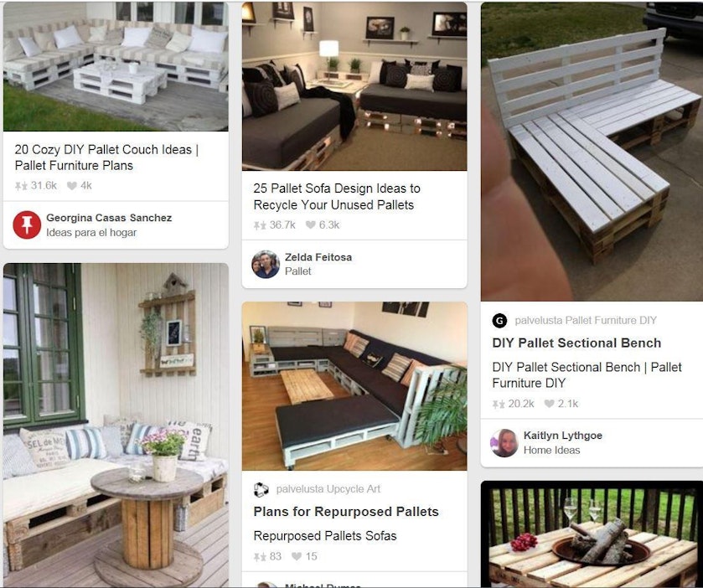703x588 pixels.
Task: Open the DIY Pallet Sectional Bench title link
Action: coord(576,343)
